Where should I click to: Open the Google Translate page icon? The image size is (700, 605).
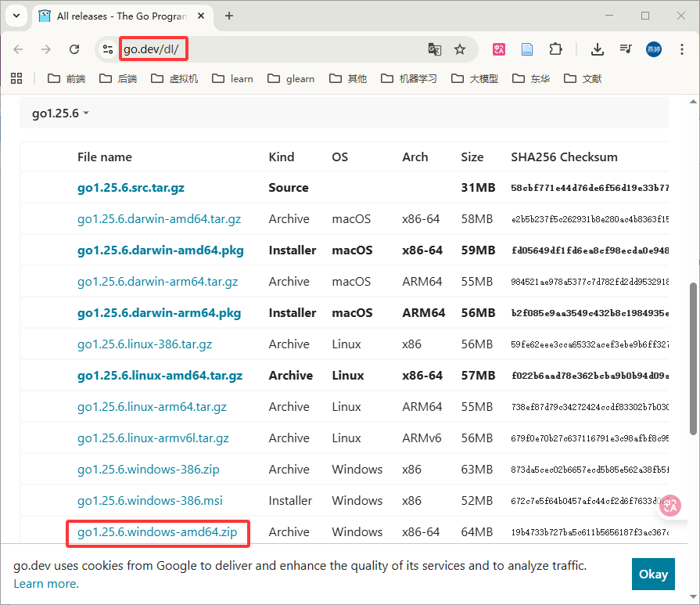[435, 49]
